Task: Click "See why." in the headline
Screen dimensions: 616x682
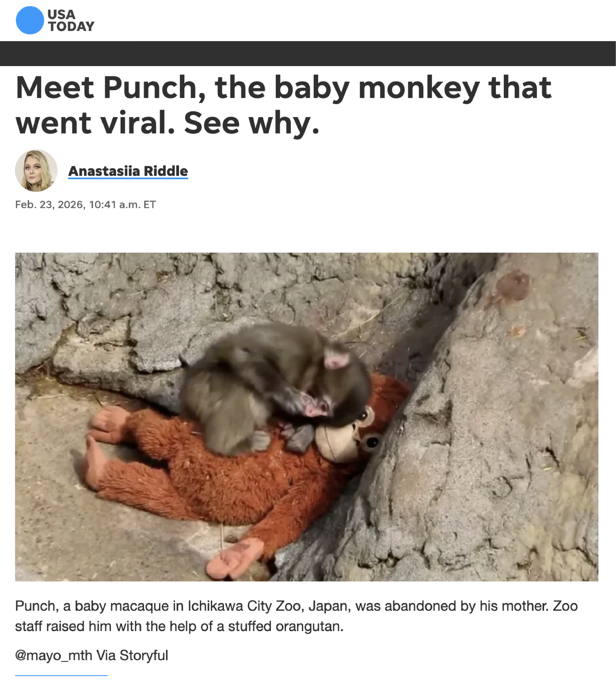Action: pos(251,123)
